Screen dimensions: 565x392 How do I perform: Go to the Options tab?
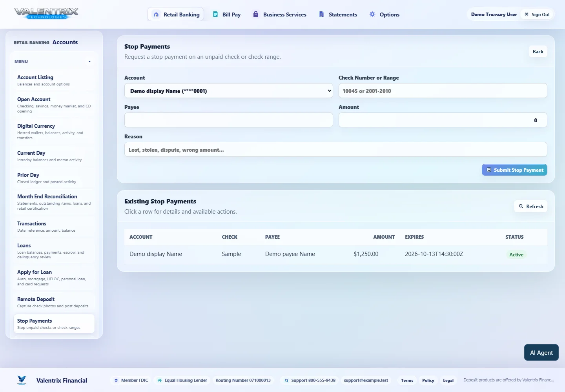(x=385, y=15)
